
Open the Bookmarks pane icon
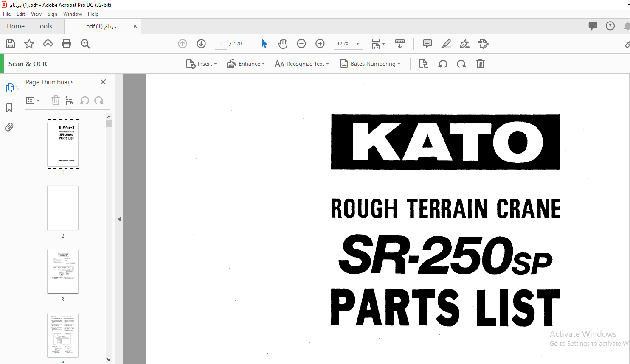[x=9, y=108]
